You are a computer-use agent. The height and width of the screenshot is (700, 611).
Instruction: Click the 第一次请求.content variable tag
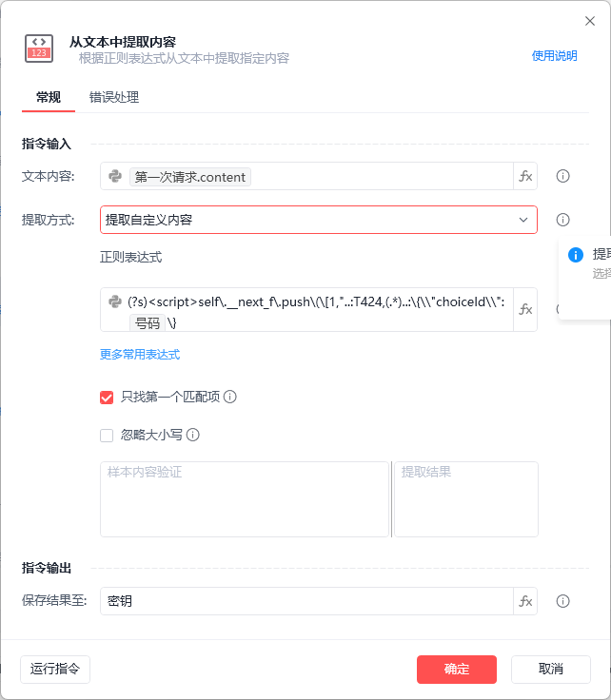coord(190,177)
